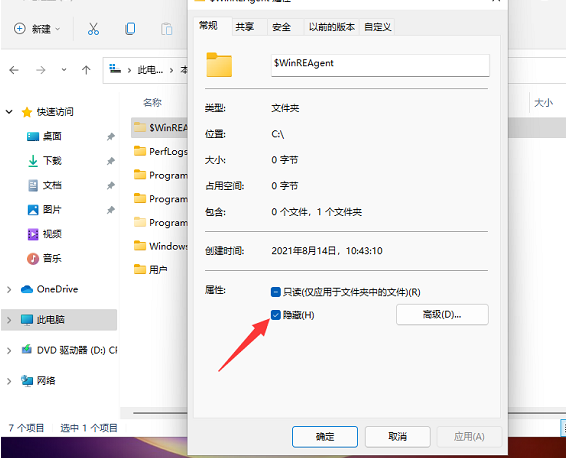Expand the Network (网络) node
566x458 pixels.
(9, 381)
